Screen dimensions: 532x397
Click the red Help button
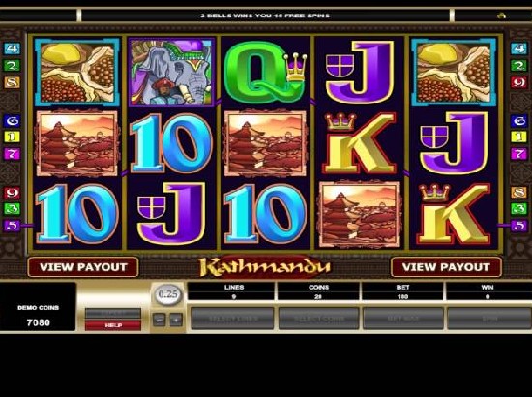pyautogui.click(x=113, y=325)
